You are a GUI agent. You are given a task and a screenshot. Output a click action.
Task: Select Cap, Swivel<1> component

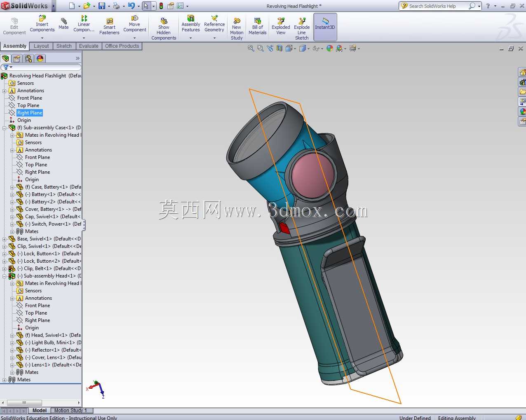point(52,217)
